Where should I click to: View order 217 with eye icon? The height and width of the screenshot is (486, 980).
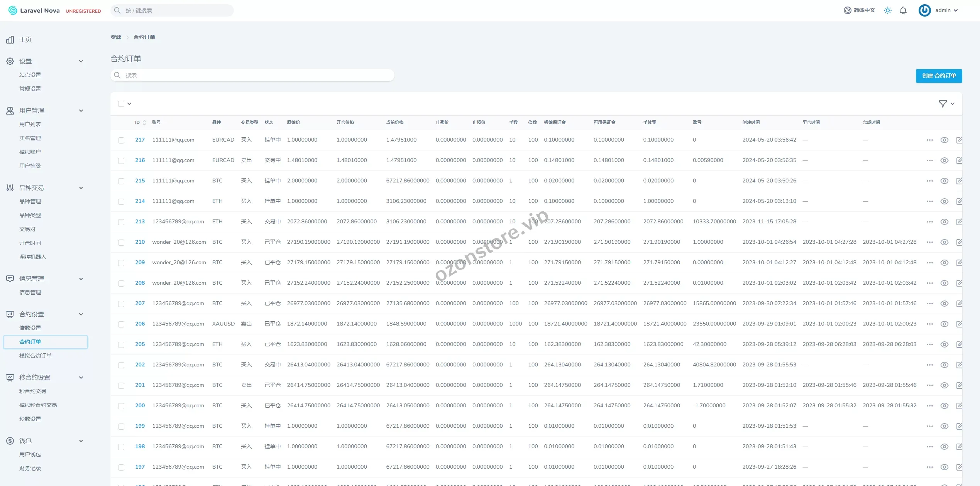tap(944, 140)
